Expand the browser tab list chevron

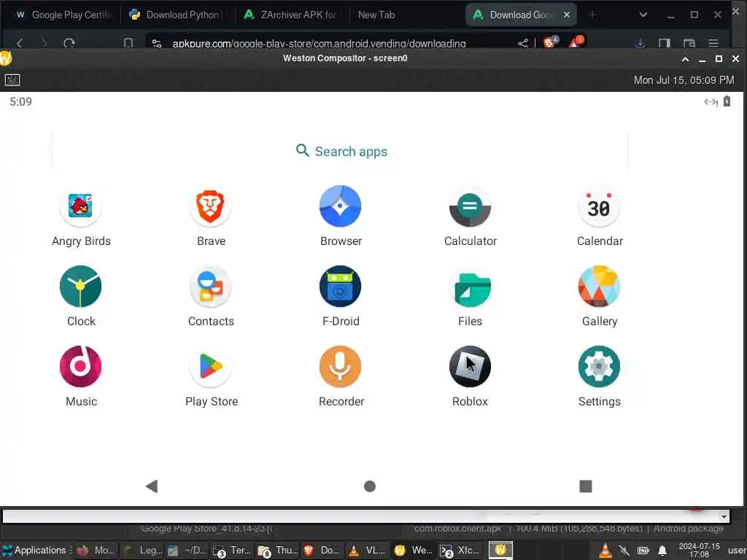[x=643, y=15]
